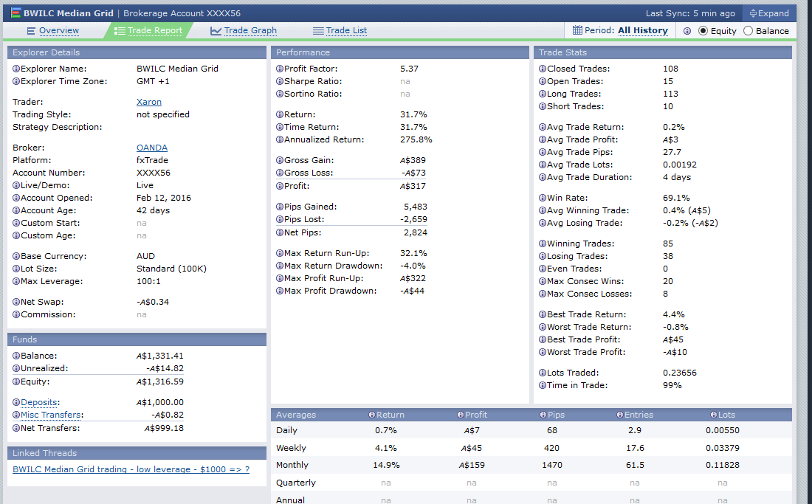Click info icon next to Sharpe Ratio
Viewport: 812px width, 504px height.
[x=280, y=81]
